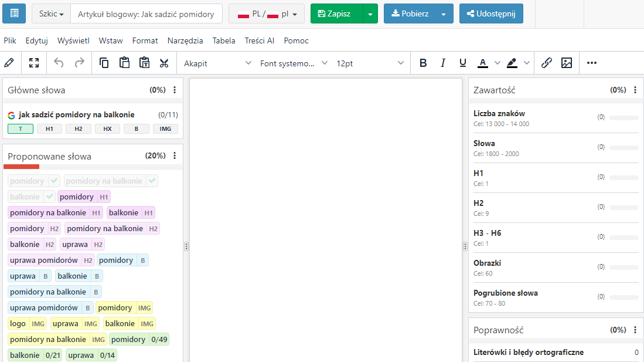The height and width of the screenshot is (362, 644).
Task: Apply italic formatting
Action: [x=443, y=63]
